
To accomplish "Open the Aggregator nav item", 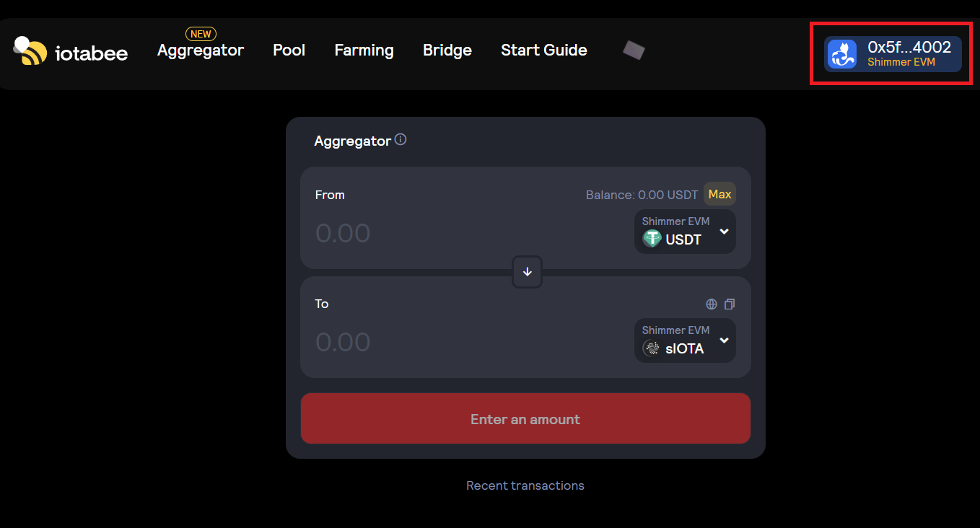I will pos(201,50).
